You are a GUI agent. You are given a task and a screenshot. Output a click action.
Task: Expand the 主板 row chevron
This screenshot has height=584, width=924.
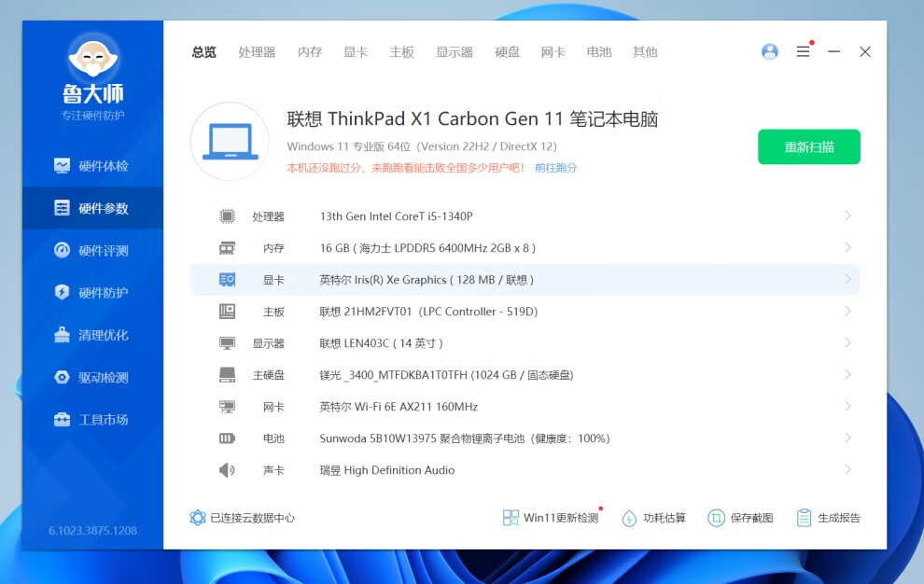tap(848, 312)
